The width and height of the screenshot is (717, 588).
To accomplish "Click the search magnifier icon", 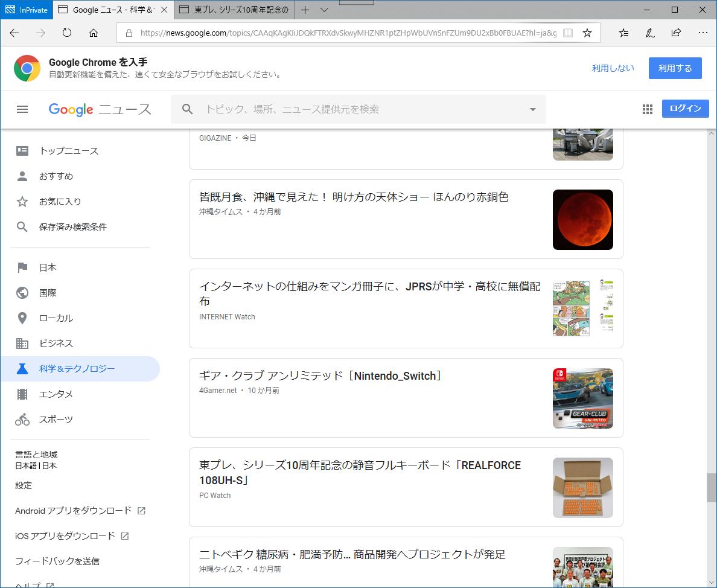I will tap(187, 109).
